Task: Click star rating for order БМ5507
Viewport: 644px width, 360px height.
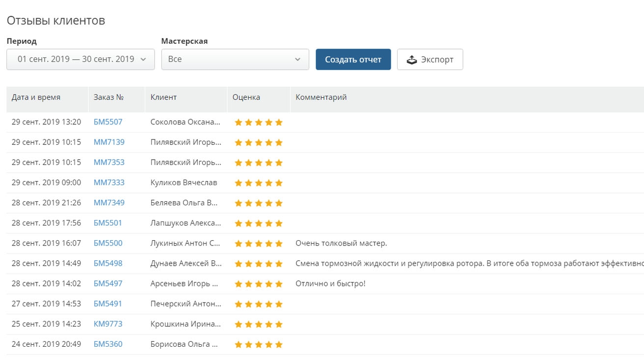Action: [x=259, y=122]
